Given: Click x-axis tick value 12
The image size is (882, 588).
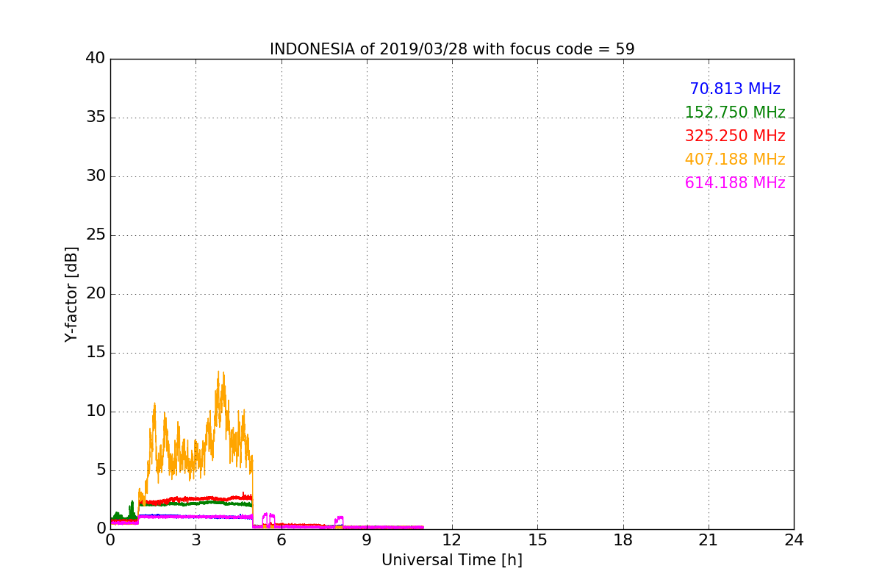Looking at the screenshot, I should 452,540.
